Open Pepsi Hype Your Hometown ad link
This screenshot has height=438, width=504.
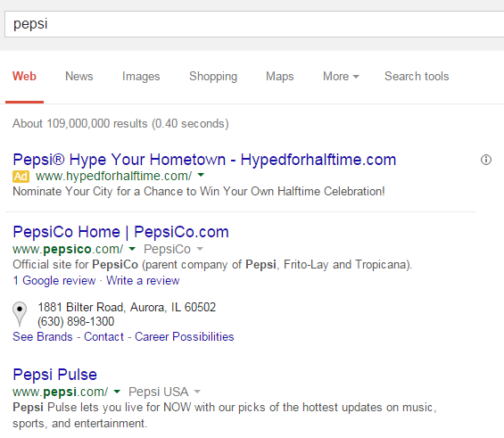click(x=204, y=160)
